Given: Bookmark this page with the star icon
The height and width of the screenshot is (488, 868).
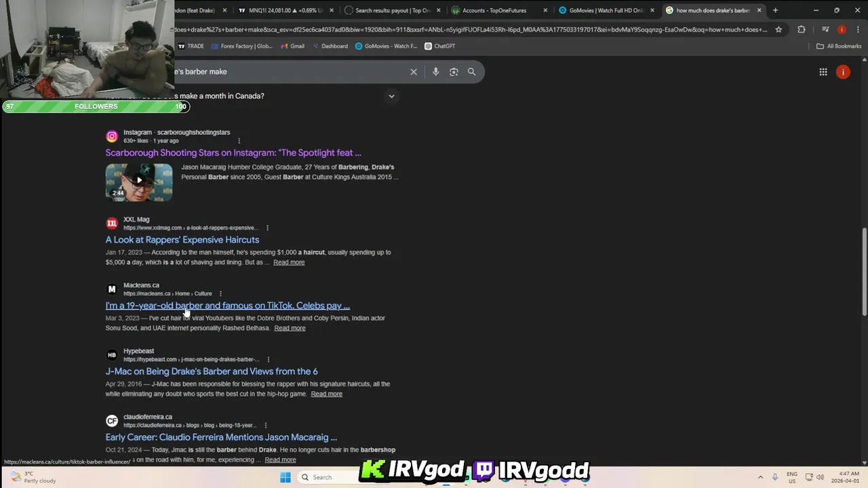Looking at the screenshot, I should (x=778, y=29).
